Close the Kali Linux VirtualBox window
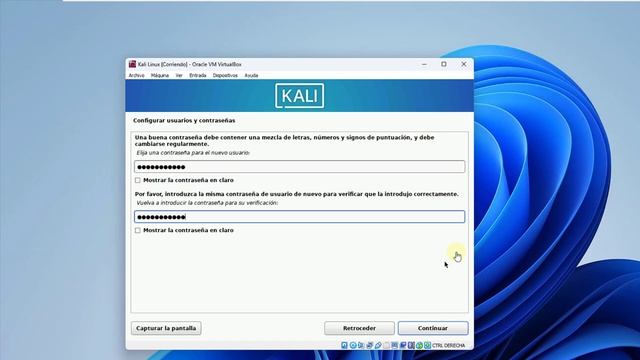This screenshot has width=640, height=360. 464,64
